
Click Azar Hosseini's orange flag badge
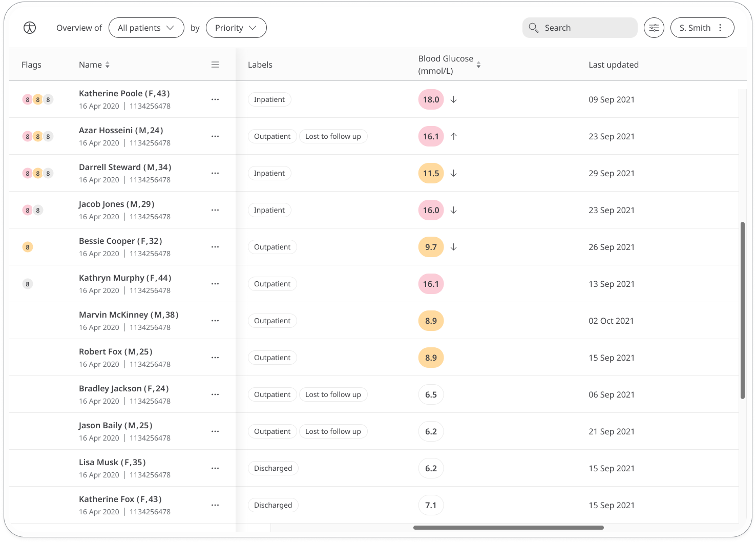point(37,136)
